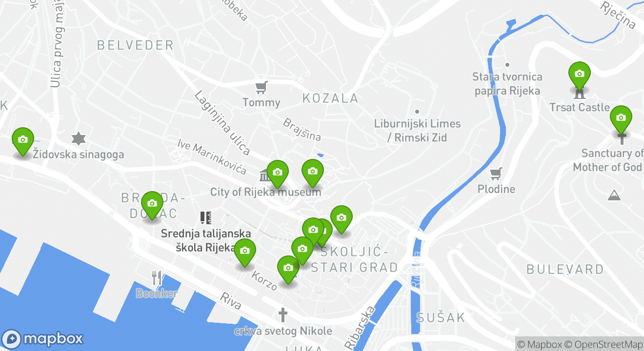Click the photo marker on Trsat Castle
Screen dimensions: 644x351
(579, 76)
